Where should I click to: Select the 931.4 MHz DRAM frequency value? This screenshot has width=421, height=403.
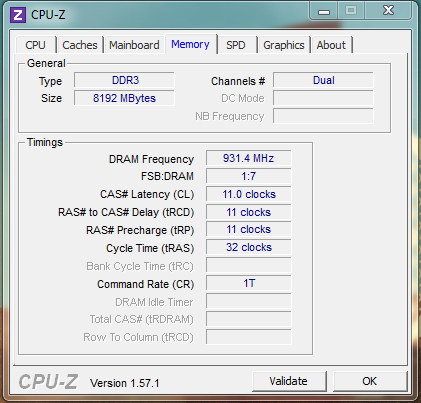coord(249,158)
